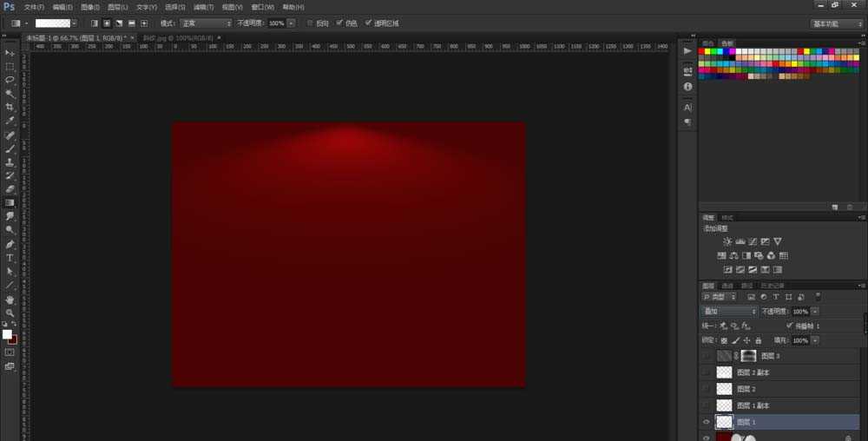Toggle the 仿色 dither checkbox
The image size is (868, 441).
point(339,23)
